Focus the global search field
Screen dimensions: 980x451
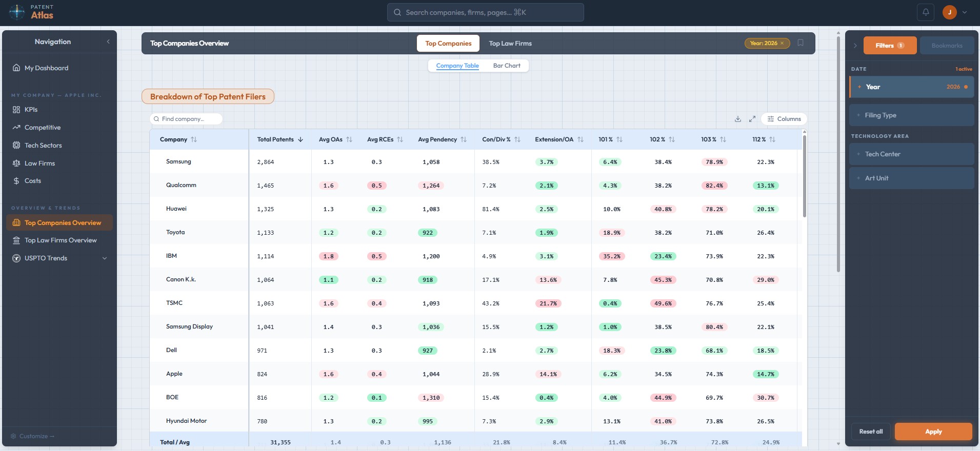click(x=485, y=12)
